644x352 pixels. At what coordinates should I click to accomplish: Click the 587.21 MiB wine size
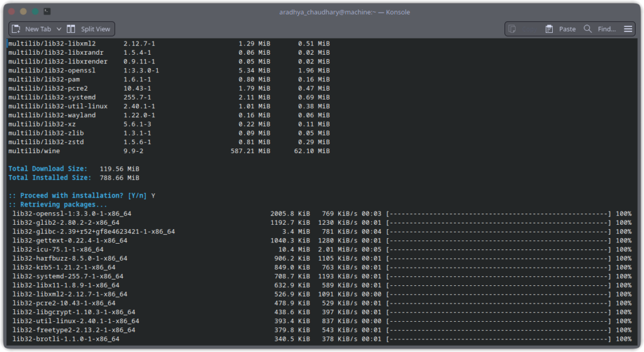click(250, 151)
